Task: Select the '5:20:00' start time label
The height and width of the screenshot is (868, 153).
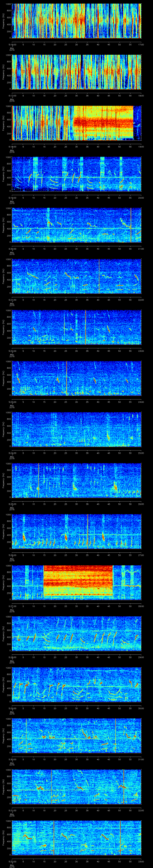Action: (x=12, y=249)
